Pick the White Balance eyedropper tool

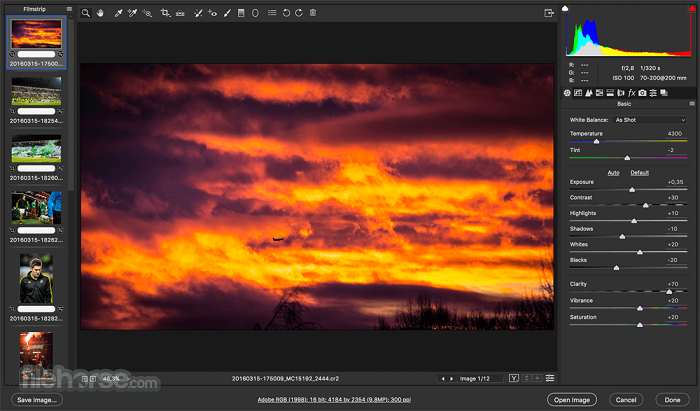point(117,13)
